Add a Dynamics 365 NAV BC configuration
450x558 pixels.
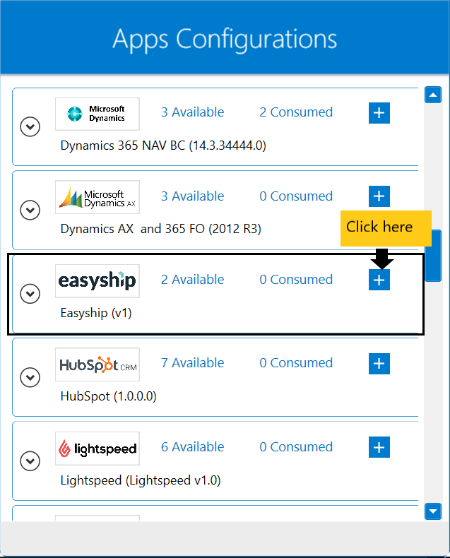[379, 113]
